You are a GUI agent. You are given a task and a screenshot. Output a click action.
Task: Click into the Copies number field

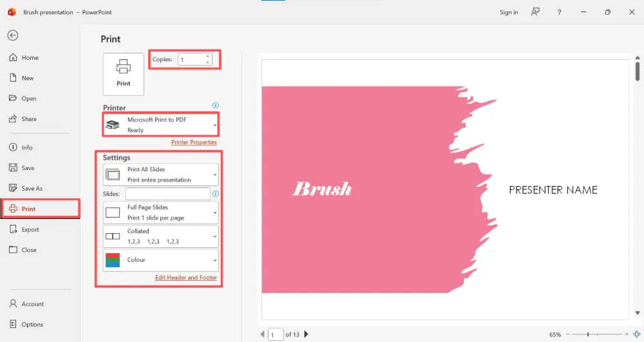(x=191, y=59)
